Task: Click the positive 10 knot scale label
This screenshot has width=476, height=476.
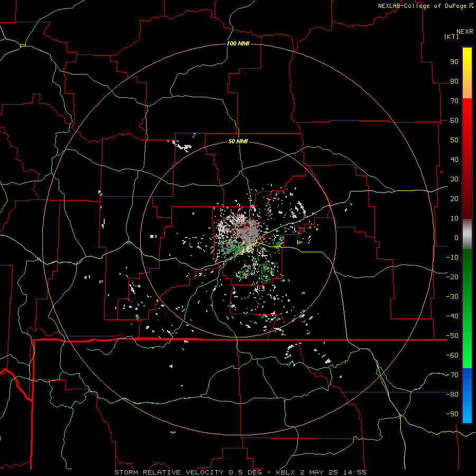Action: (454, 218)
